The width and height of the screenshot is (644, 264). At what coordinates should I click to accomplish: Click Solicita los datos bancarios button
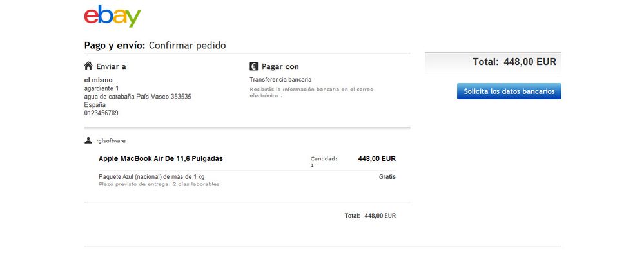pos(509,91)
